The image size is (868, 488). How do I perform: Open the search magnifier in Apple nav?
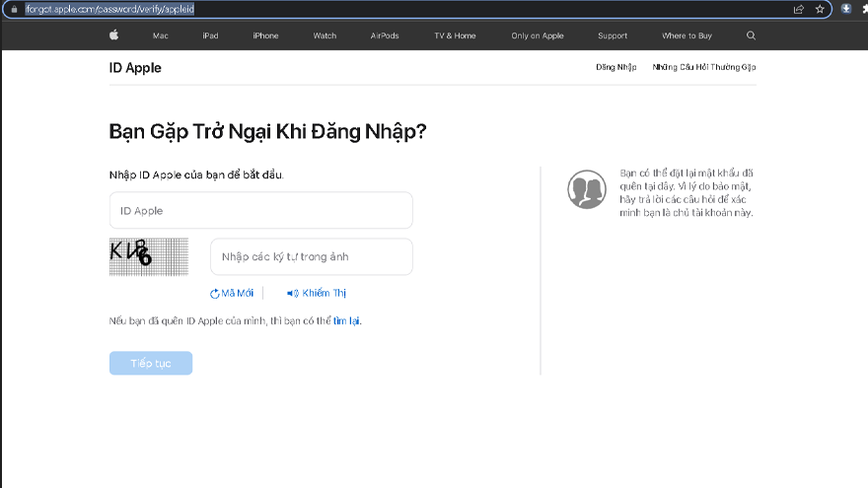[x=751, y=35]
